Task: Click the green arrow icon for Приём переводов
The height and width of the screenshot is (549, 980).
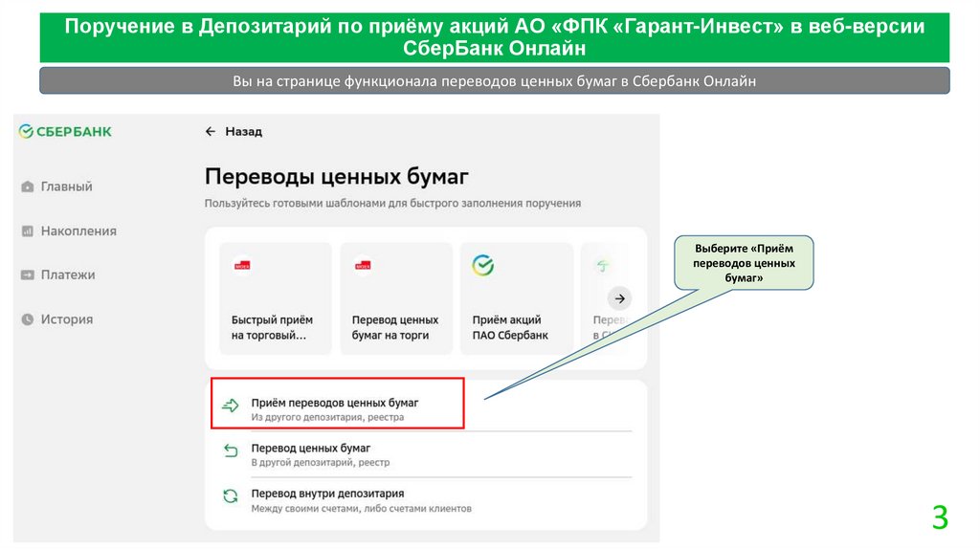Action: (231, 406)
